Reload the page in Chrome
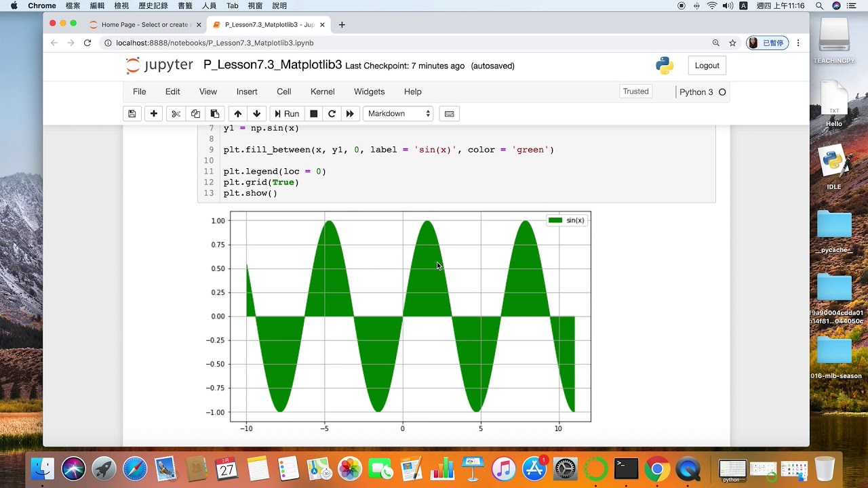This screenshot has width=868, height=488. click(87, 43)
